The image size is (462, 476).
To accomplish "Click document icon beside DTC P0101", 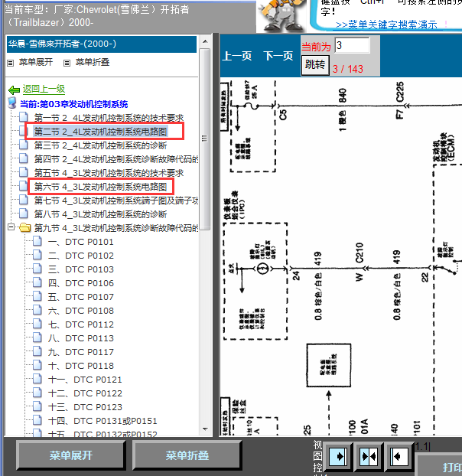I will [37, 242].
